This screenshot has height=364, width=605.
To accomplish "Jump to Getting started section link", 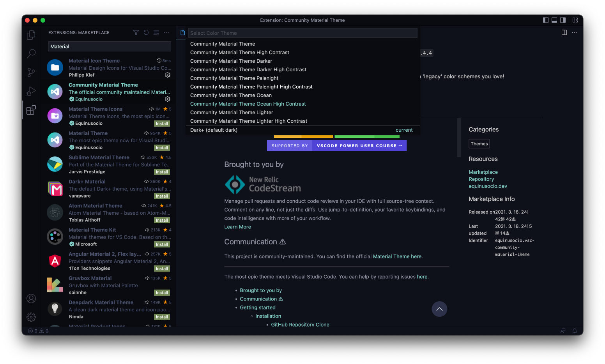I will coord(258,307).
